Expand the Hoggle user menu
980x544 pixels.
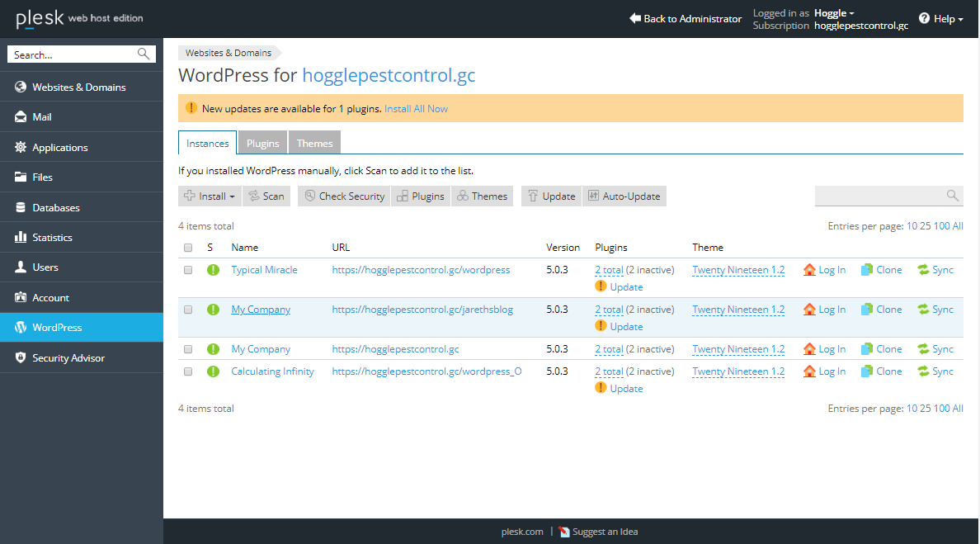(x=834, y=13)
